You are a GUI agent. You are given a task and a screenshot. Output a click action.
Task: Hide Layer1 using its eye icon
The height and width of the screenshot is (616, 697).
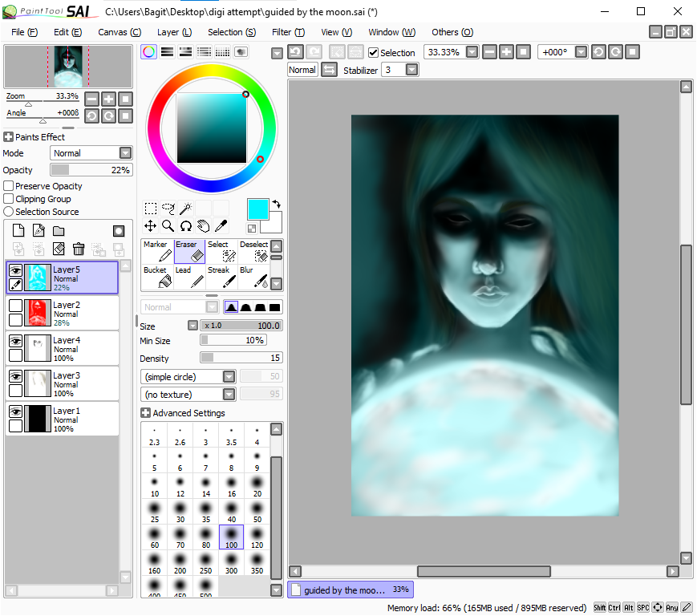[x=15, y=411]
